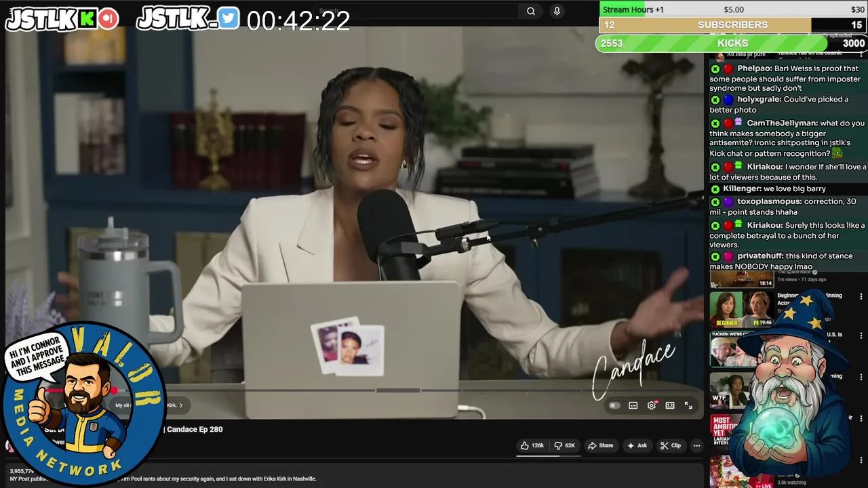This screenshot has width=868, height=488.
Task: Click the Ask button with sparkle
Action: coord(637,445)
